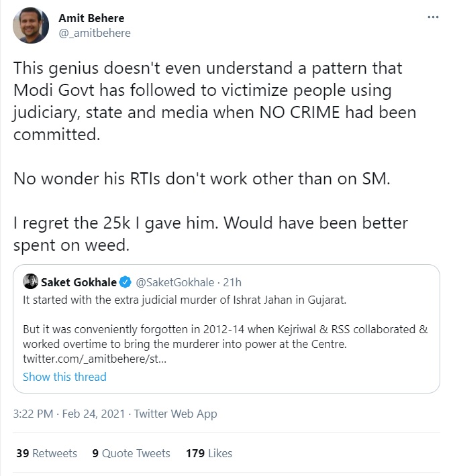Click Saket Gokhale's small avatar in the quoted tweet
Screen dimensions: 451x476
point(30,281)
